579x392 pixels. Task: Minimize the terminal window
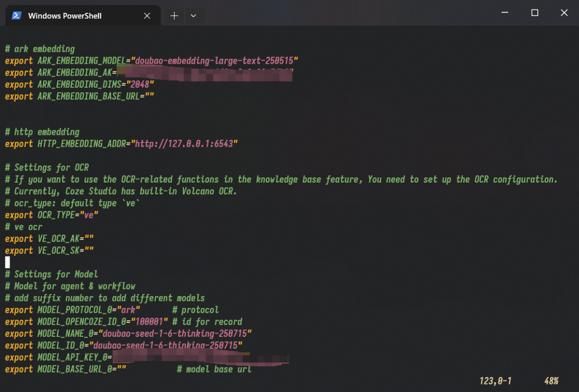[x=505, y=12]
